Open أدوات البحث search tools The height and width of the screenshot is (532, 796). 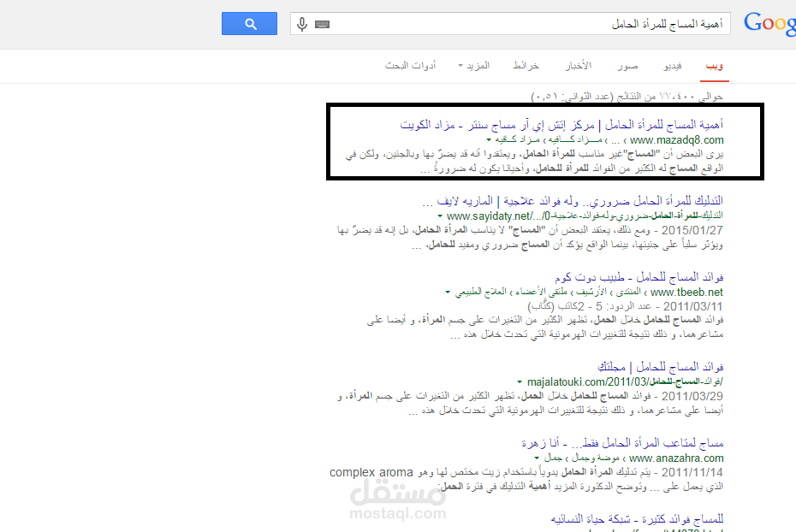click(x=410, y=65)
